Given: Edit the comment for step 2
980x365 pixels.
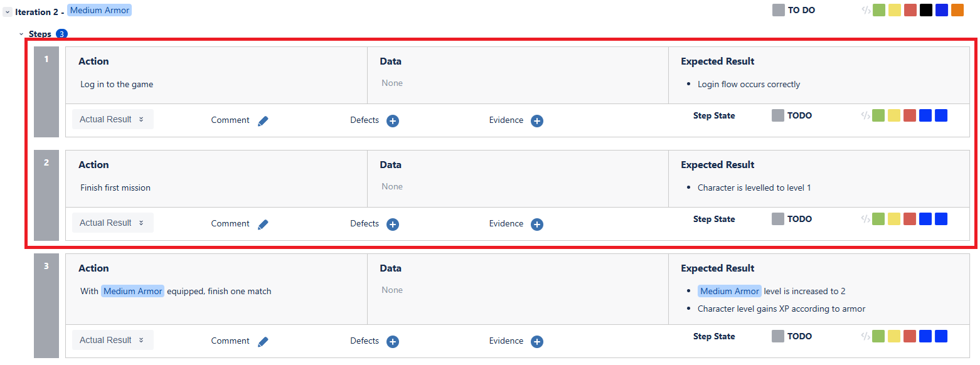Looking at the screenshot, I should coord(263,225).
